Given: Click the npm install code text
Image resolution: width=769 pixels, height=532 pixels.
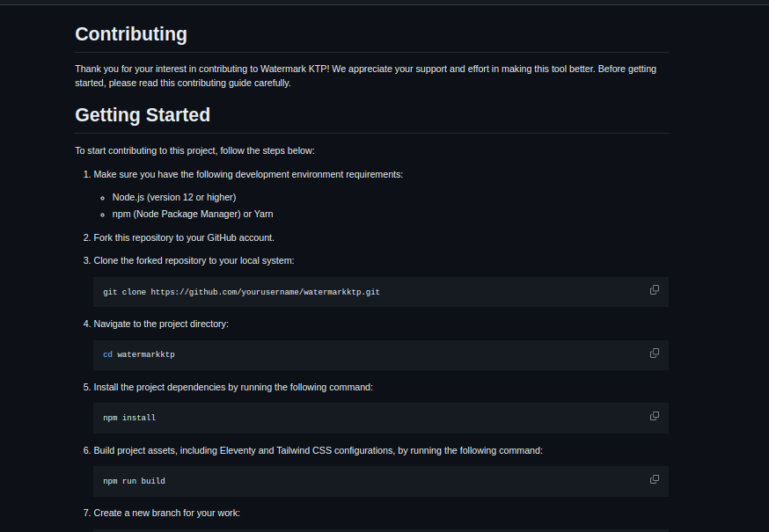Looking at the screenshot, I should pos(129,418).
